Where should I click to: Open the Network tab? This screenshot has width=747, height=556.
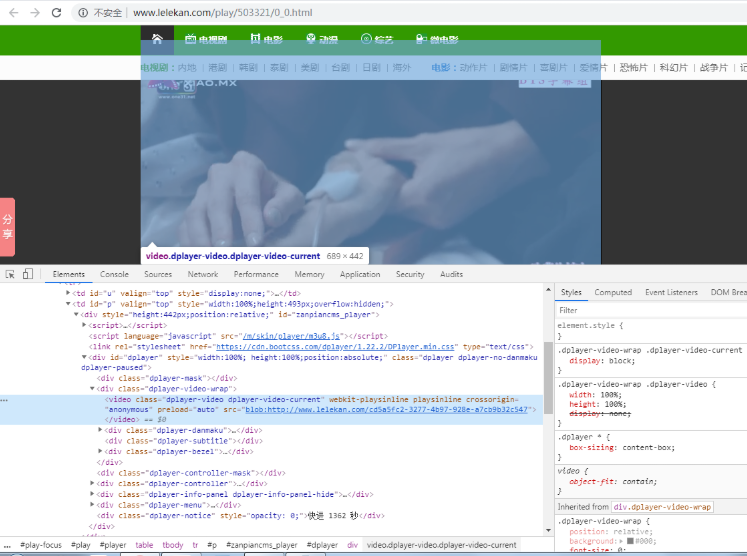click(x=203, y=274)
